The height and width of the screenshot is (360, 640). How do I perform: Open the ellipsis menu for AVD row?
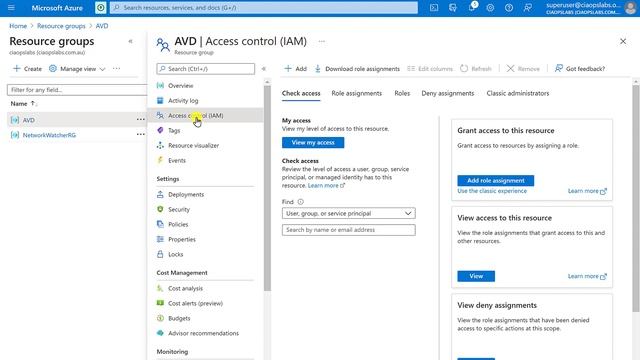[x=140, y=120]
